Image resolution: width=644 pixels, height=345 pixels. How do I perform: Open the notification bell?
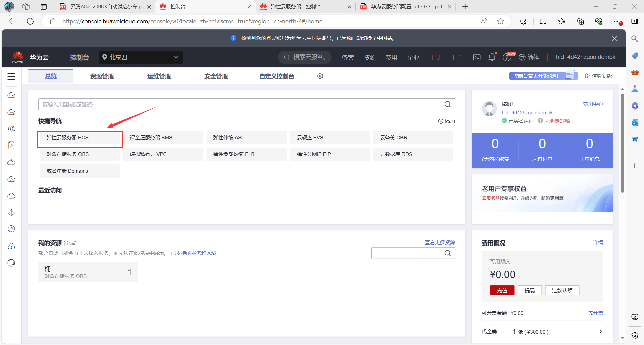(x=492, y=57)
